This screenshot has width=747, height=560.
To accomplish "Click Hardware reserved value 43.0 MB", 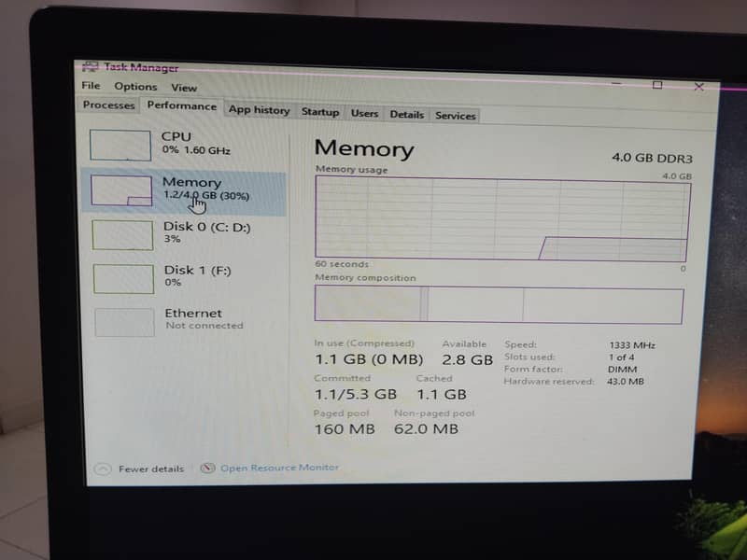I will pyautogui.click(x=625, y=382).
